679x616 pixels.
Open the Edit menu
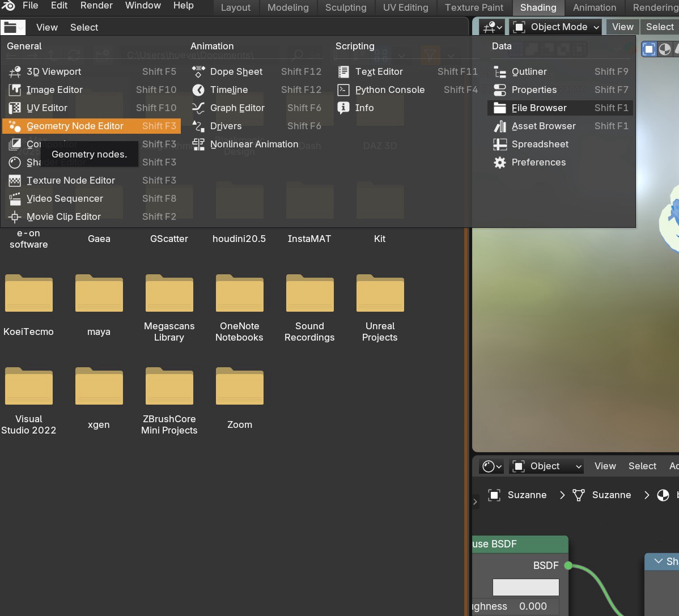point(59,5)
